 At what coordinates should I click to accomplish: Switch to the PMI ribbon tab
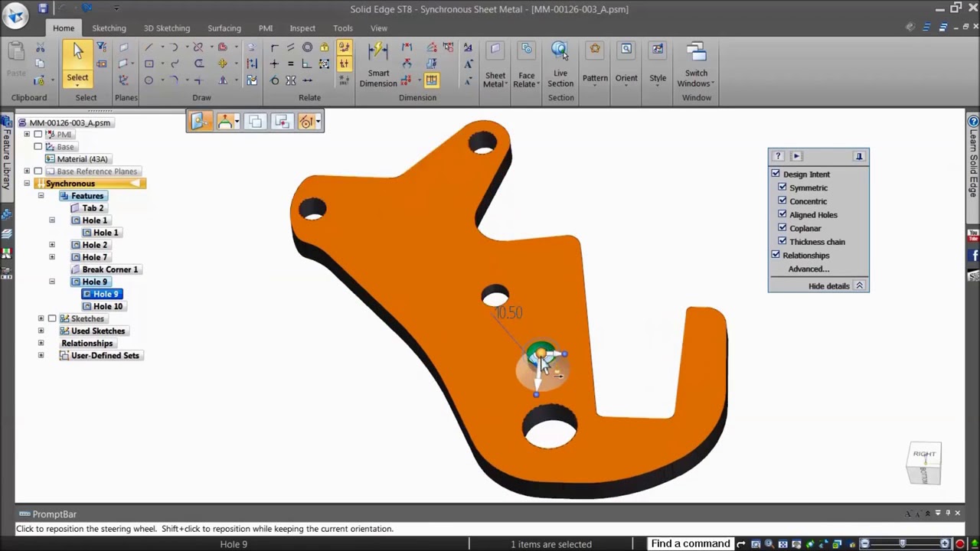coord(266,28)
